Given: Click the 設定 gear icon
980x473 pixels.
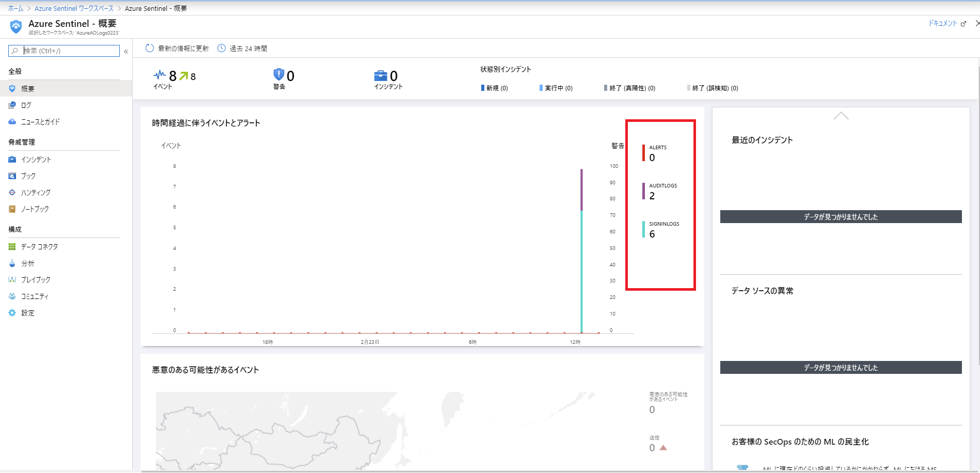Looking at the screenshot, I should (12, 313).
